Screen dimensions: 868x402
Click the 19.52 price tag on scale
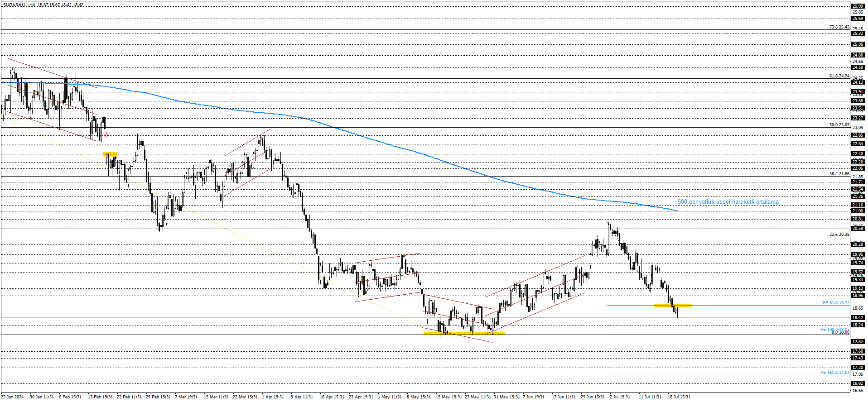858,272
